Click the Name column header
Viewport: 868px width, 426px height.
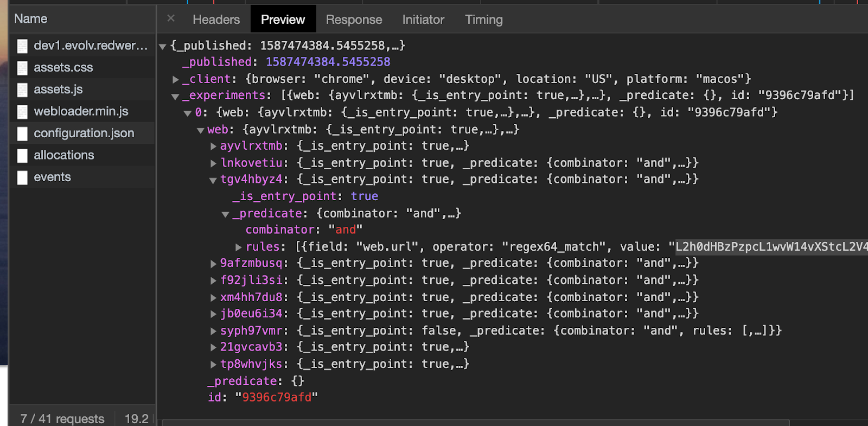[82, 18]
